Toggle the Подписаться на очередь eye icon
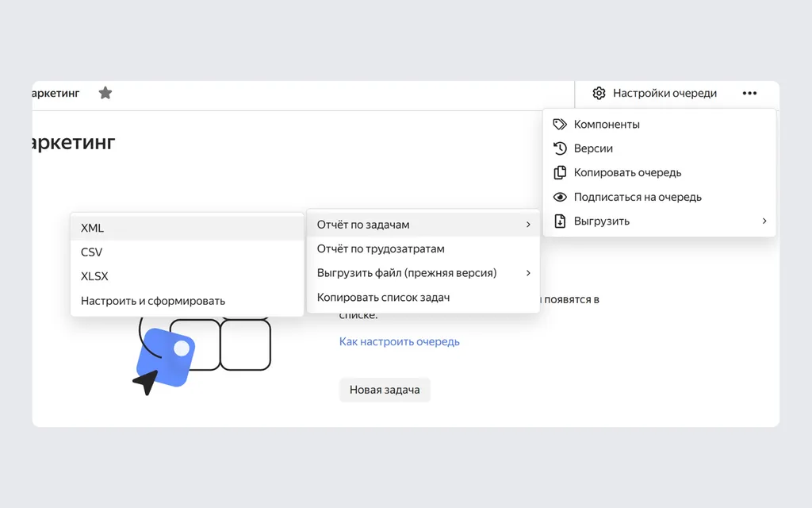The image size is (812, 508). tap(560, 197)
